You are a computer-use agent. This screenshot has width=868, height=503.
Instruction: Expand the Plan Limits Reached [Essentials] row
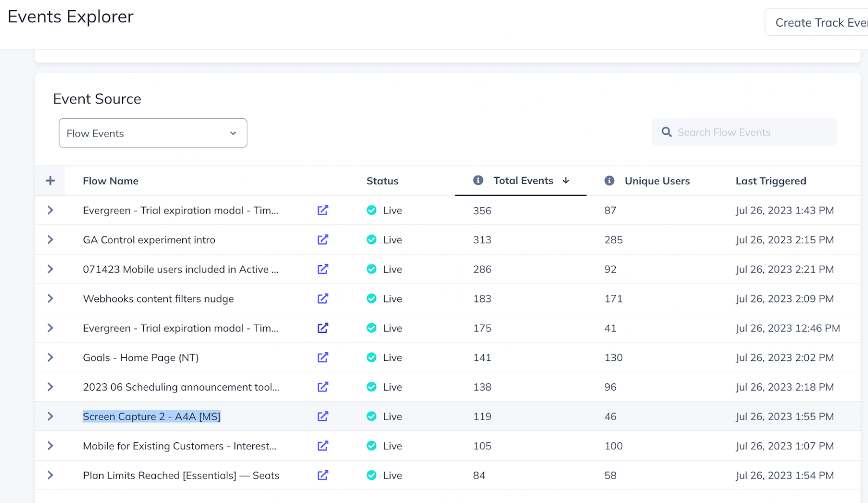pyautogui.click(x=50, y=475)
